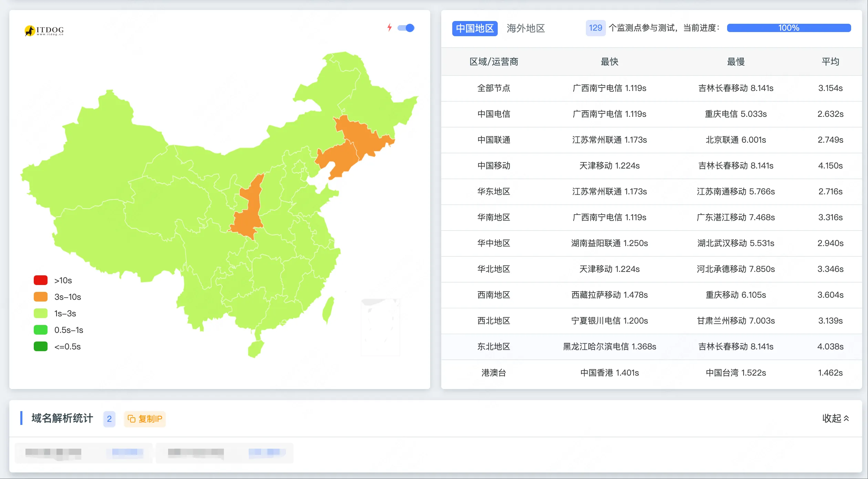Image resolution: width=868 pixels, height=479 pixels.
Task: Collapse section via 收起 chevron
Action: pos(846,418)
